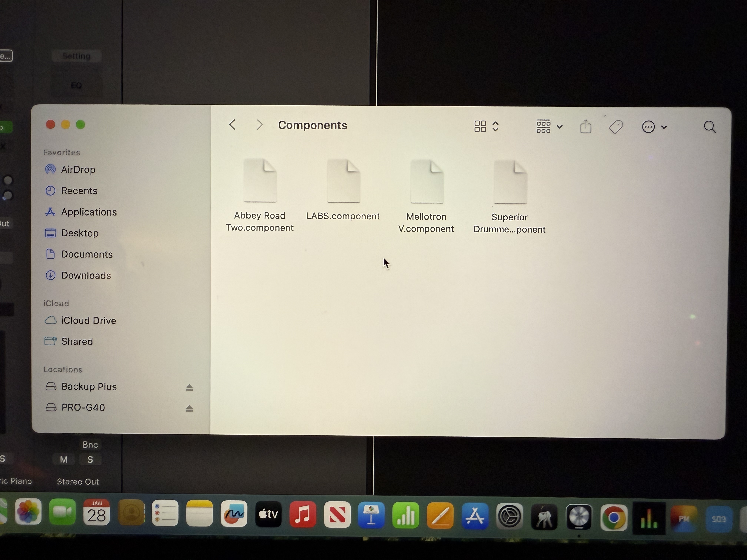Click the Favorites section header
747x560 pixels.
click(62, 153)
